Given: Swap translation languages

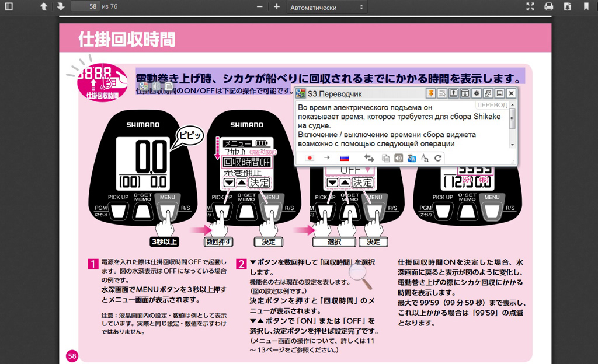Looking at the screenshot, I should point(369,158).
